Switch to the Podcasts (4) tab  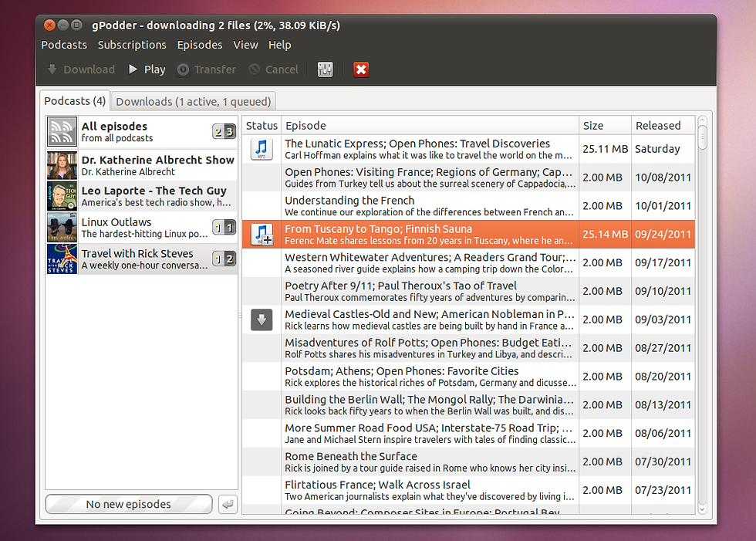(x=75, y=101)
